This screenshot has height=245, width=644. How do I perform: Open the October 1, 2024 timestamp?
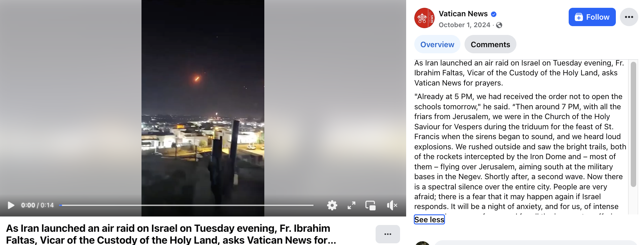(465, 25)
